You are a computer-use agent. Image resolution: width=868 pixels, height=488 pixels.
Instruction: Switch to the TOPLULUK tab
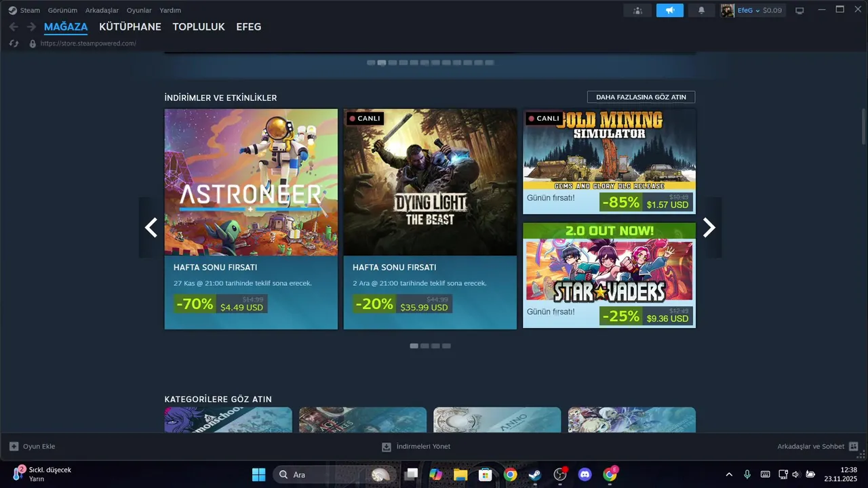[x=199, y=27]
